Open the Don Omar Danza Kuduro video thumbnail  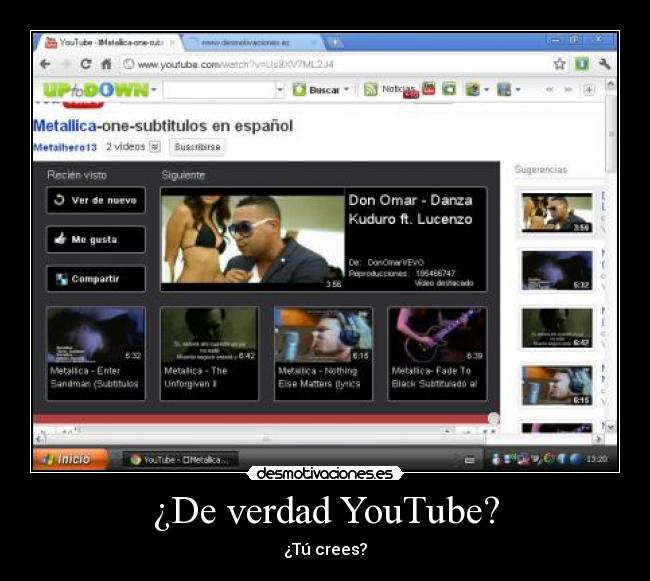(253, 240)
